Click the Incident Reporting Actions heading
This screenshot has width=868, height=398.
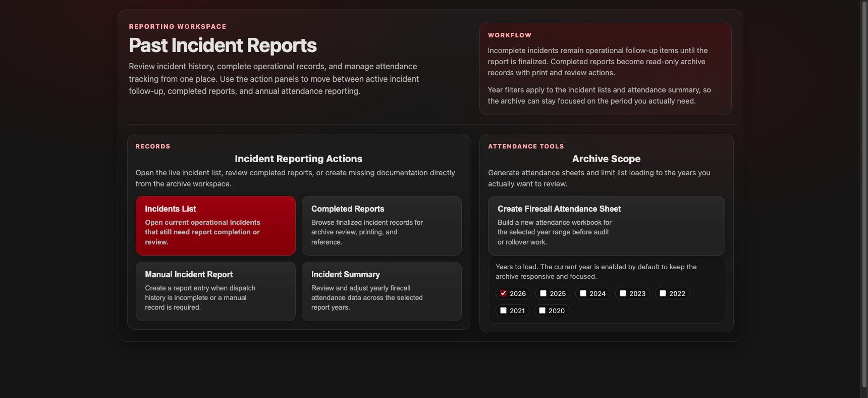(298, 159)
